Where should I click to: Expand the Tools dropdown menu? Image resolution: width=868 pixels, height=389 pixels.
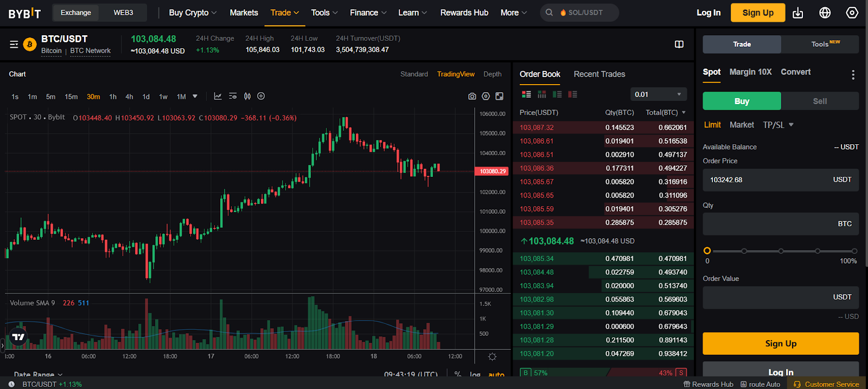(324, 12)
